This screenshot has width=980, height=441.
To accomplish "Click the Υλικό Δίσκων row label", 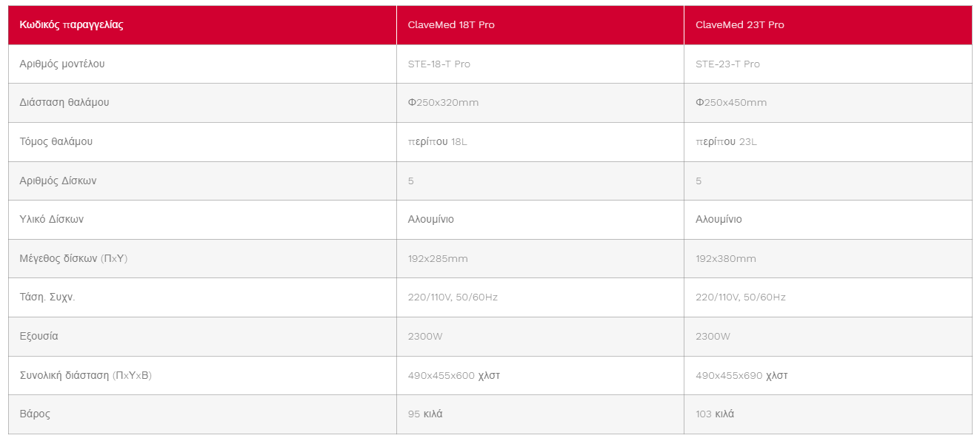I will click(52, 220).
